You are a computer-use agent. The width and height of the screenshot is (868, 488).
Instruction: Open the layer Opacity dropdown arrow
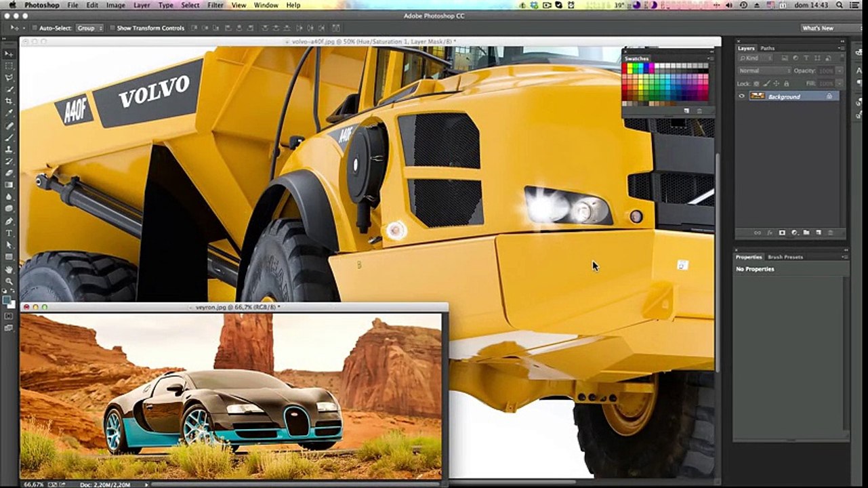pyautogui.click(x=839, y=70)
